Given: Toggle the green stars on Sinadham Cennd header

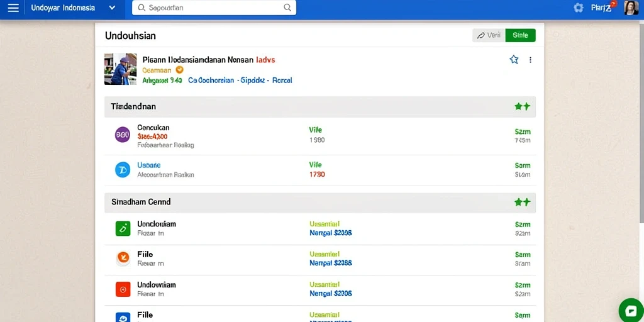Looking at the screenshot, I should click(523, 202).
